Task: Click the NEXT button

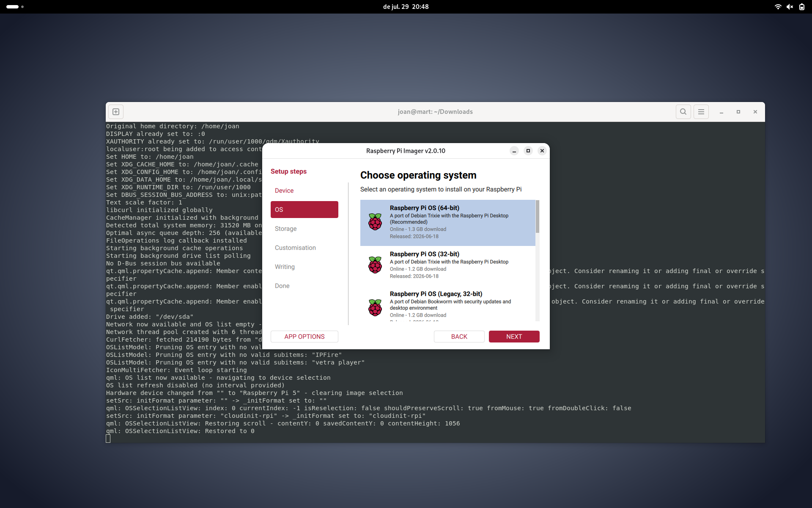Action: [514, 337]
